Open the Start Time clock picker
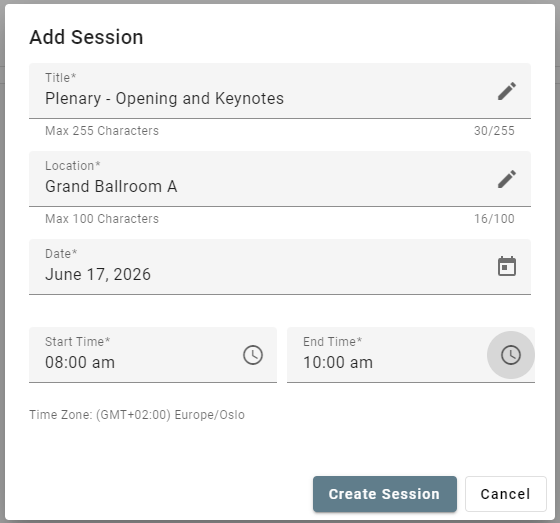 click(253, 355)
